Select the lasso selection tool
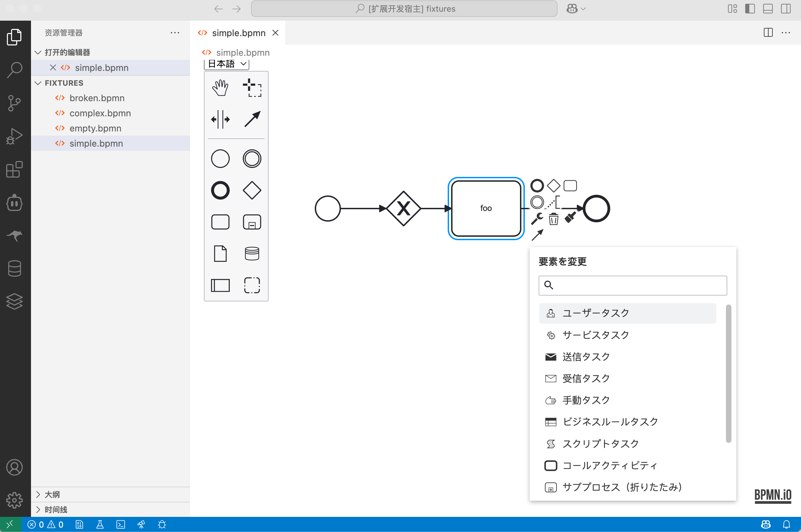Screen dimensions: 801x532 [252, 88]
